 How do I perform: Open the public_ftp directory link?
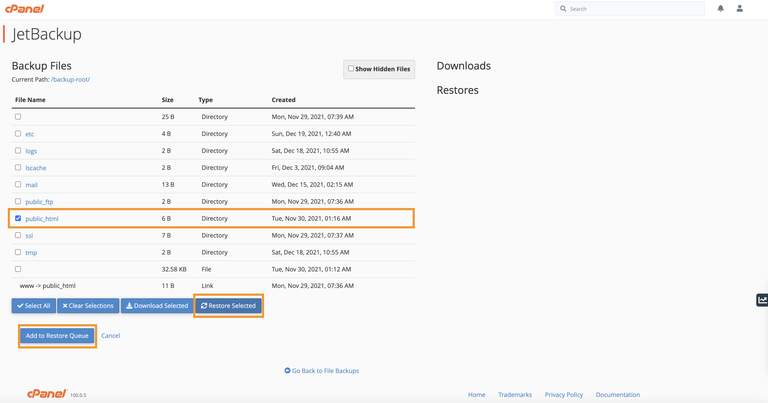39,202
